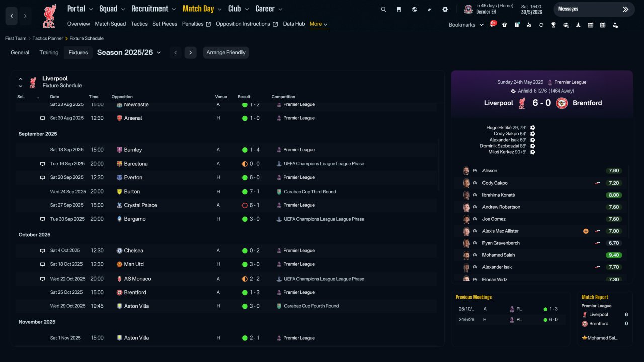Click the shirt icon in the bookmarks bar

tap(505, 25)
